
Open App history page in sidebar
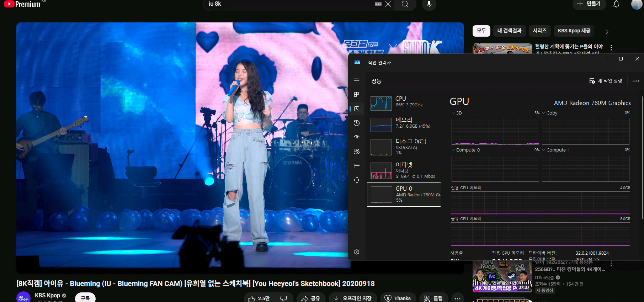pyautogui.click(x=357, y=123)
